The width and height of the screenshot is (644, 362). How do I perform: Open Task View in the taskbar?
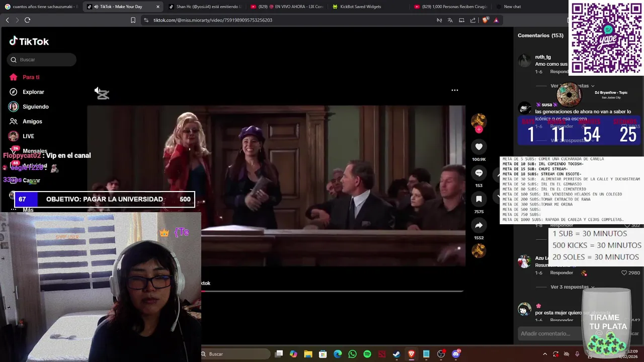pos(279,354)
